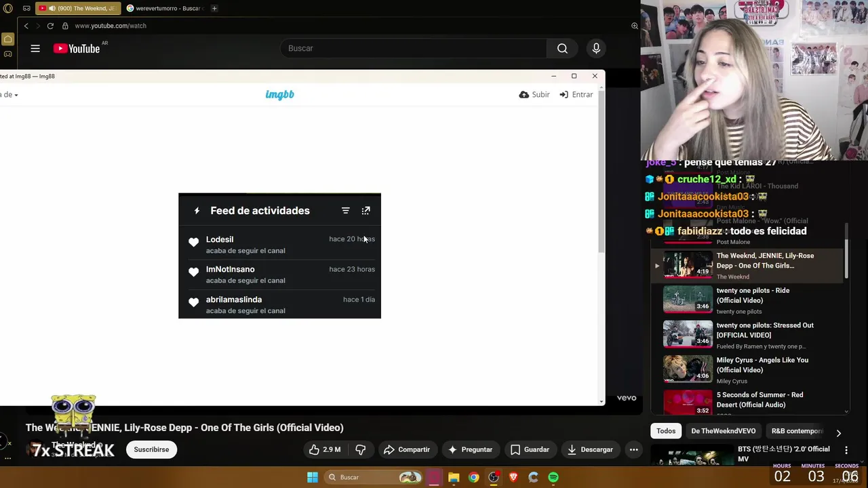This screenshot has height=488, width=868.
Task: Open OBS Studio from taskbar
Action: (494, 477)
